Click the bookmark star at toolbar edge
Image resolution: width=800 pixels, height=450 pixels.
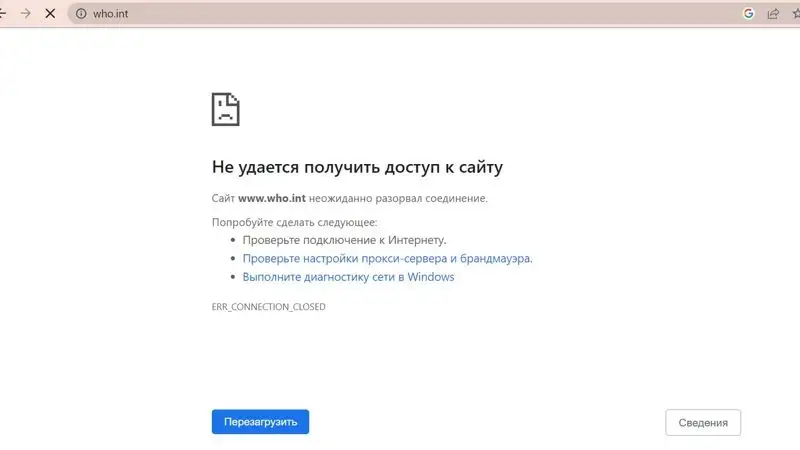[x=795, y=14]
